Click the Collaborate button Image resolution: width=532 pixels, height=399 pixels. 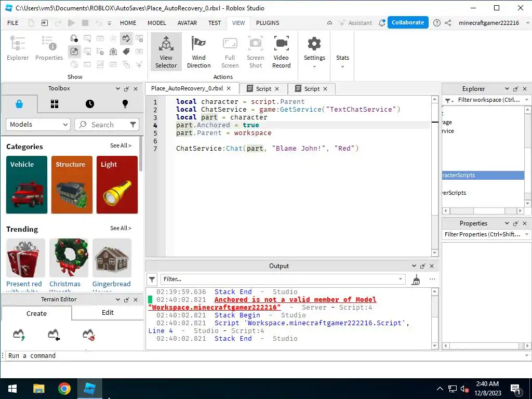408,22
